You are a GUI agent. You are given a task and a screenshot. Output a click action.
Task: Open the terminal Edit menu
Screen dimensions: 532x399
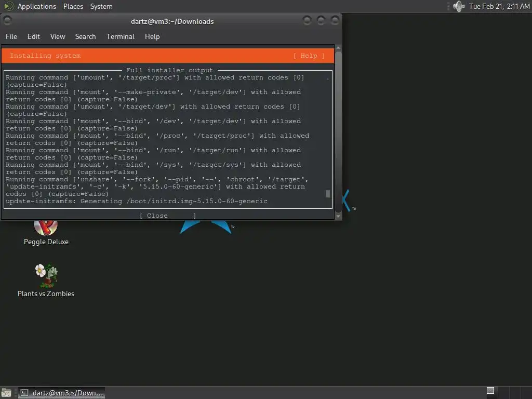34,37
